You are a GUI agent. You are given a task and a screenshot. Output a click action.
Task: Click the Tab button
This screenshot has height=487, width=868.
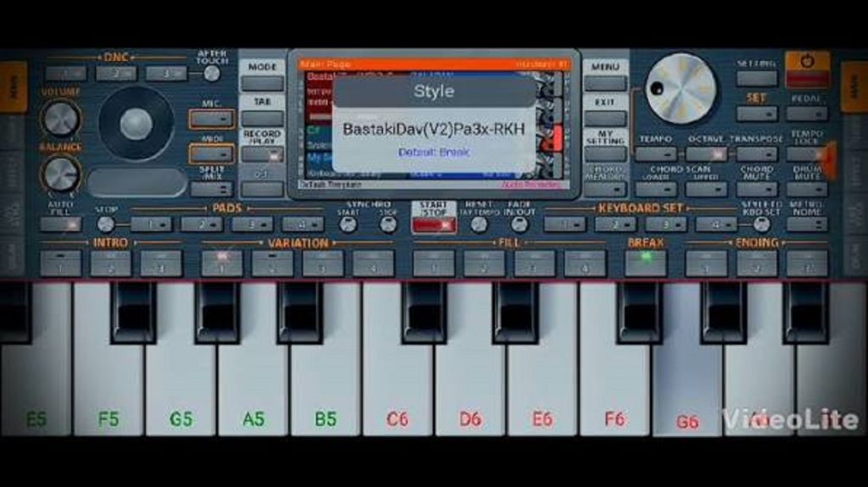click(x=263, y=119)
